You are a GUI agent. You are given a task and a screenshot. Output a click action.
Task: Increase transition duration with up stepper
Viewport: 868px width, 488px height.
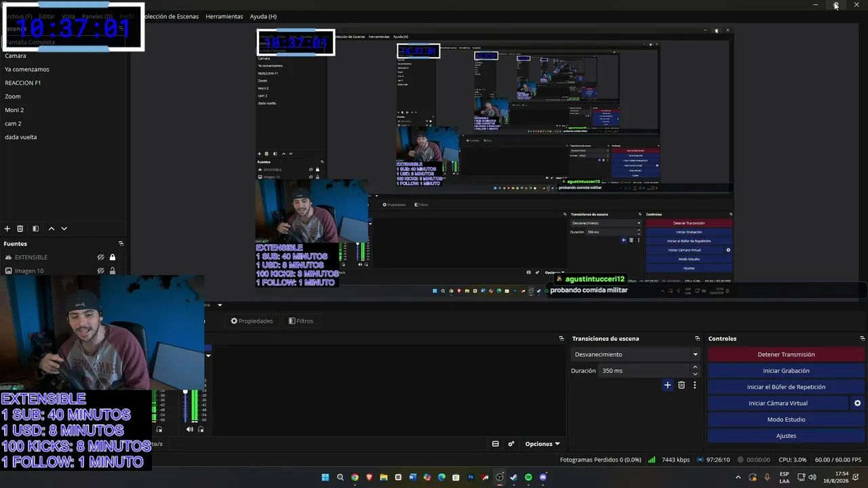[x=695, y=367]
